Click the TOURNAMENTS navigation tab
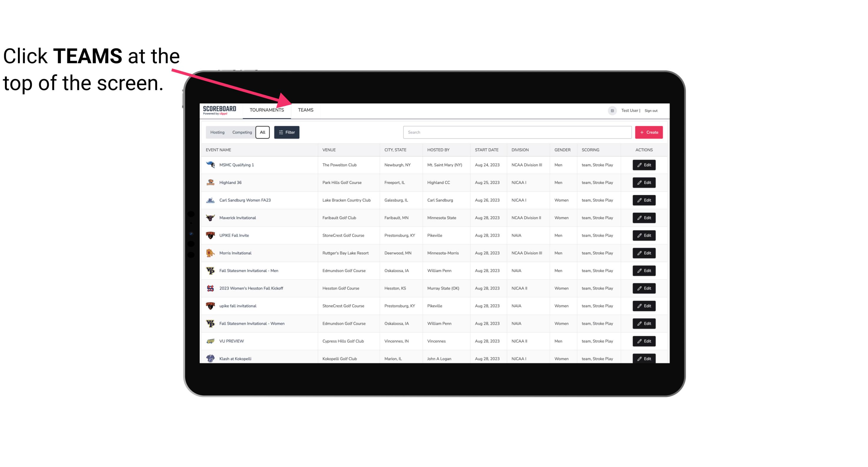This screenshot has height=467, width=868. point(267,110)
